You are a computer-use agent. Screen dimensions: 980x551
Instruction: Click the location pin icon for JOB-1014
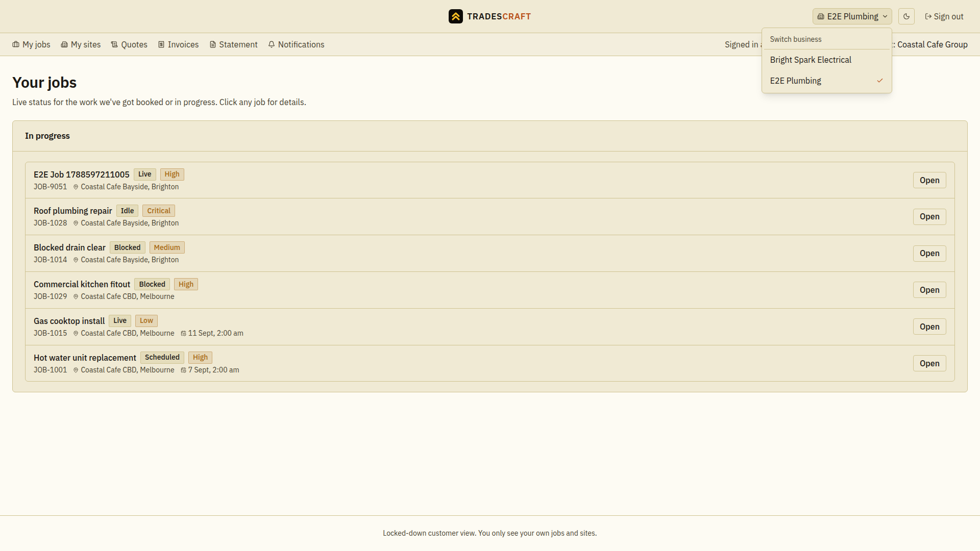pyautogui.click(x=76, y=260)
